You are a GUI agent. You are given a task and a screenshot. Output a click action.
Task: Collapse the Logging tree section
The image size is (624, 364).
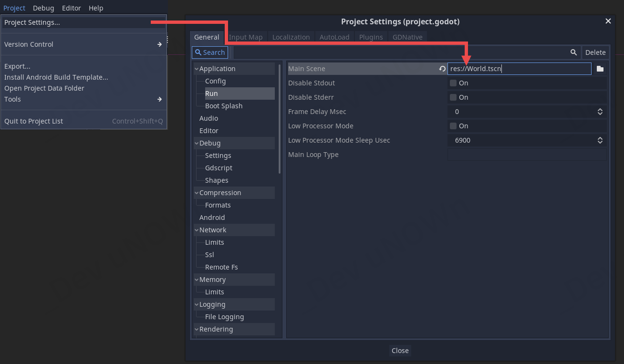pos(196,304)
